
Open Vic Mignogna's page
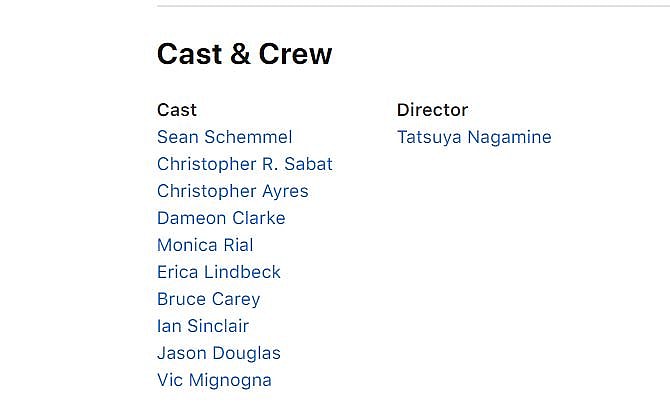214,380
